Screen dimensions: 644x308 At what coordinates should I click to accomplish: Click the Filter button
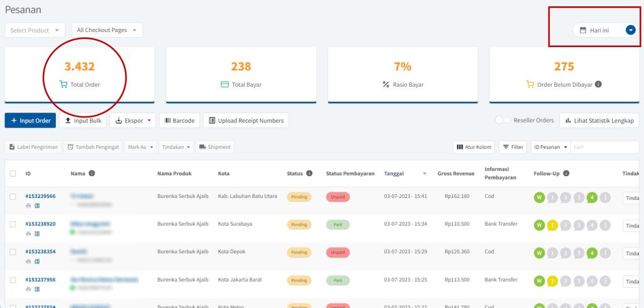click(x=513, y=147)
